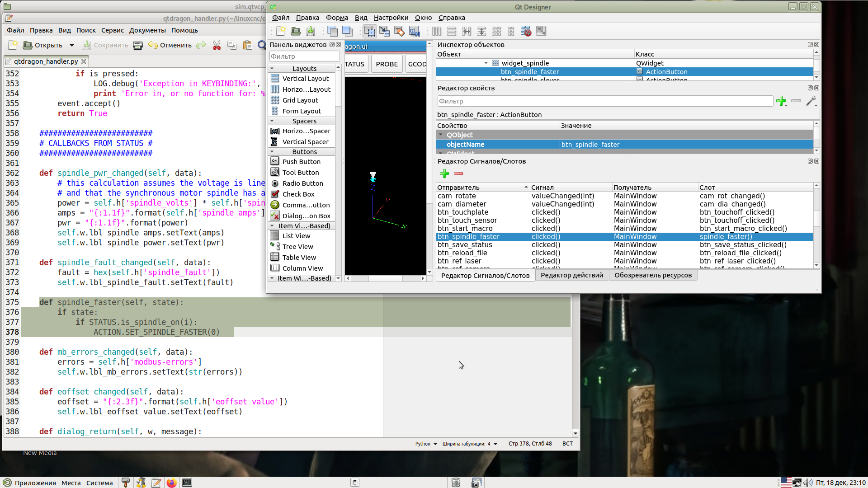
Task: Open the Python language dropdown in status bar
Action: (426, 444)
